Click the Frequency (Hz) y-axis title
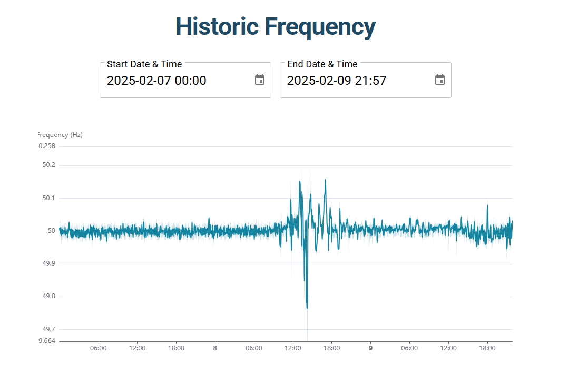 click(x=60, y=135)
